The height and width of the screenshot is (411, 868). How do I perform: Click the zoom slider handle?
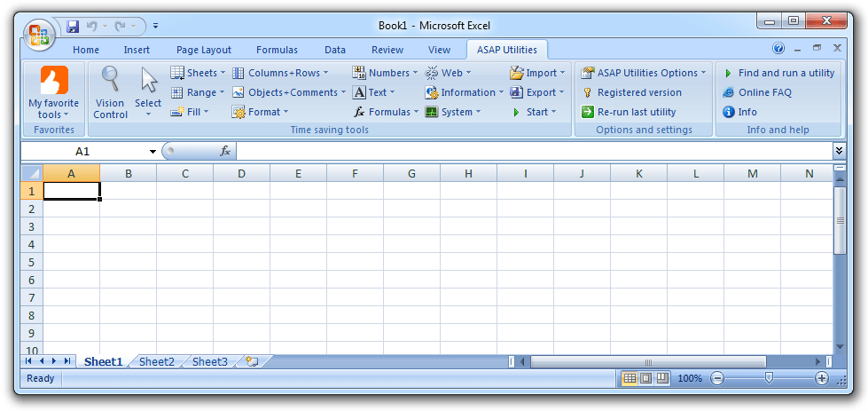tap(769, 378)
